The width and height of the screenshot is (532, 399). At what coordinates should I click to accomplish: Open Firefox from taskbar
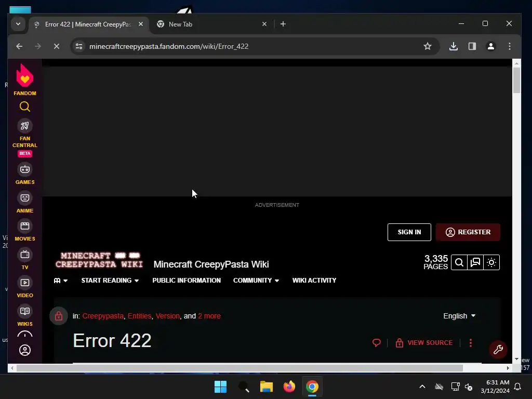pos(289,387)
